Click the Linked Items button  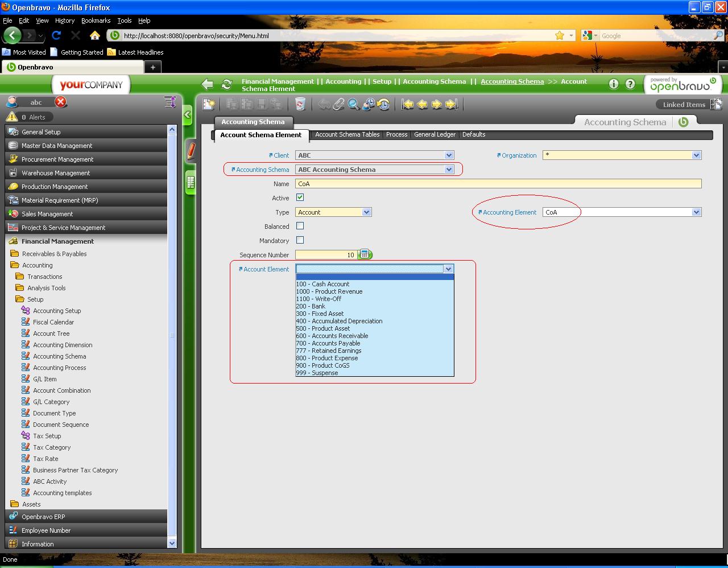click(684, 104)
